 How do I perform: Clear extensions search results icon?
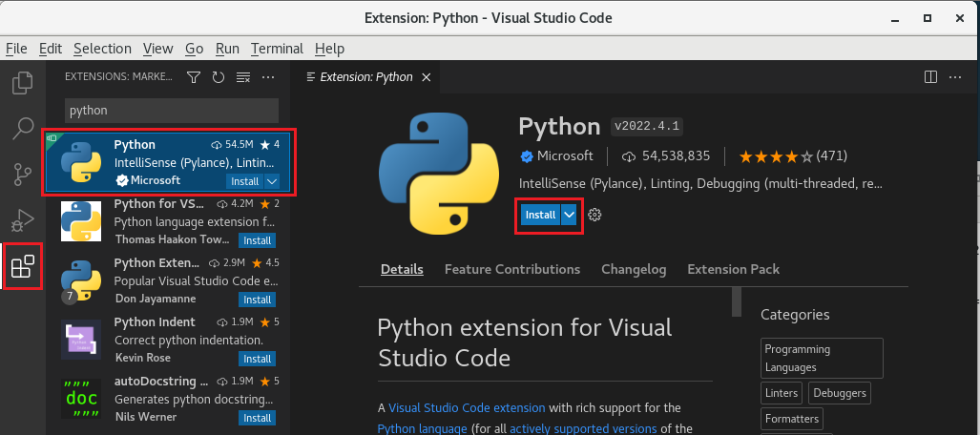click(243, 76)
